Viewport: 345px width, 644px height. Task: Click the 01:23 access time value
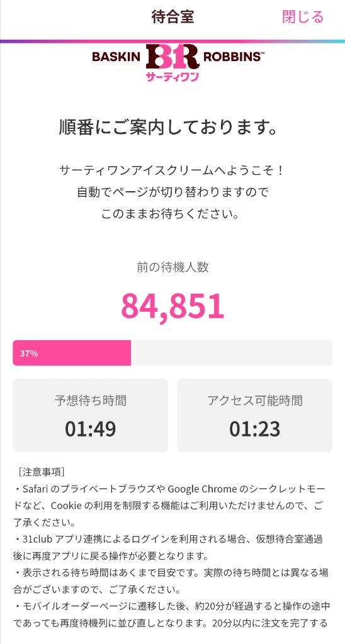point(254,428)
